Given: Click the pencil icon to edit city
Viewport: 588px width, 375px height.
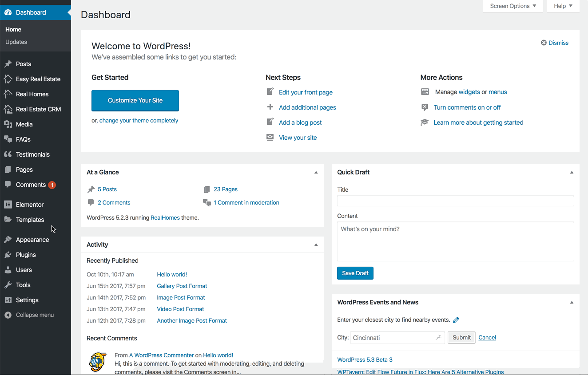Looking at the screenshot, I should (x=456, y=320).
